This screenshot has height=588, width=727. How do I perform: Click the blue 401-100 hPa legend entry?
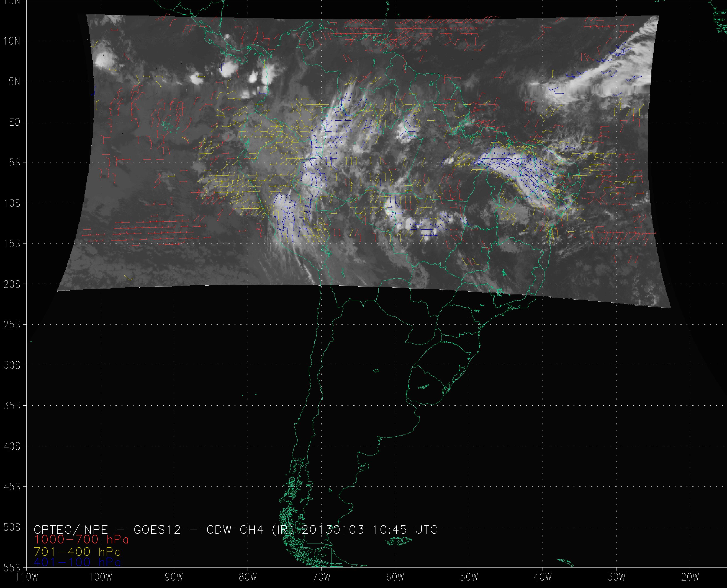click(78, 562)
